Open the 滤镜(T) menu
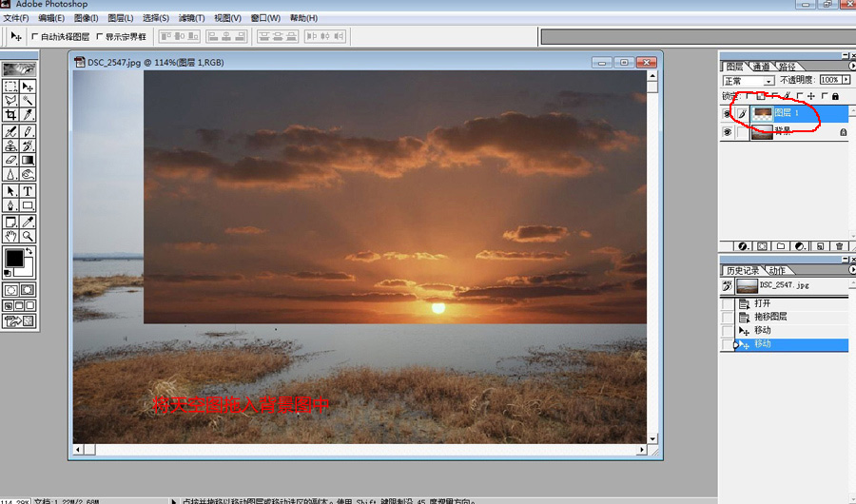The image size is (856, 504). click(x=191, y=18)
